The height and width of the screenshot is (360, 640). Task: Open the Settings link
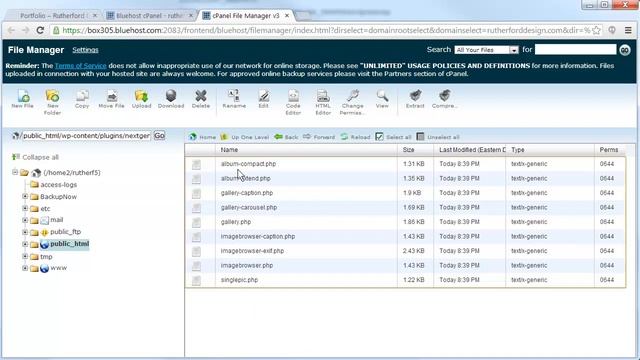85,50
